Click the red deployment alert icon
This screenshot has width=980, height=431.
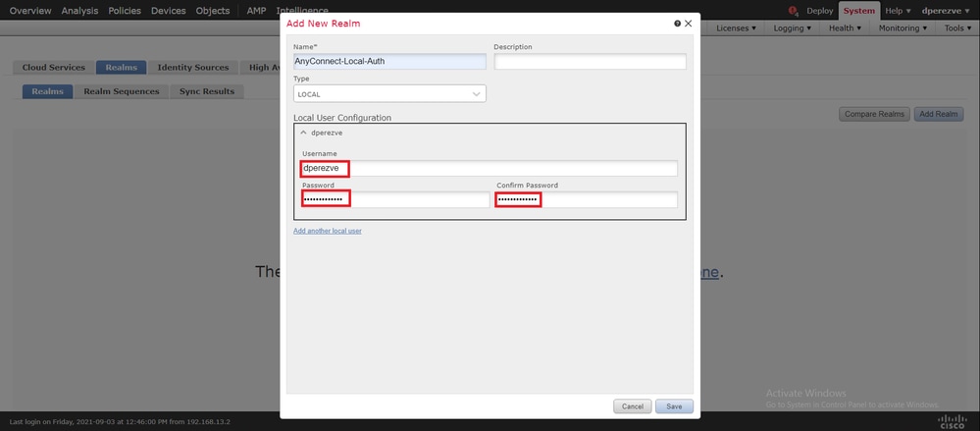pos(794,11)
